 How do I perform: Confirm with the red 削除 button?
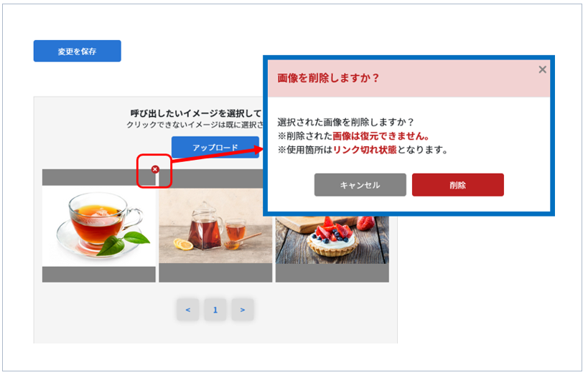(458, 185)
